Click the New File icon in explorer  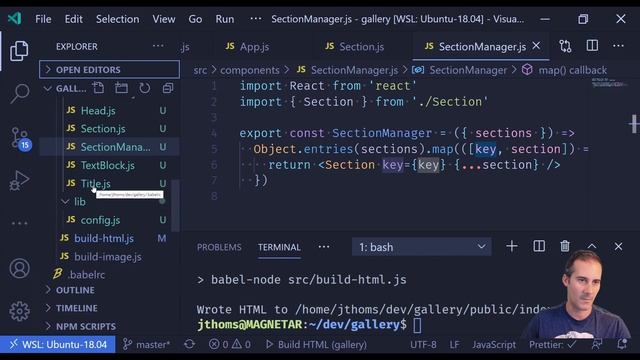pos(98,88)
